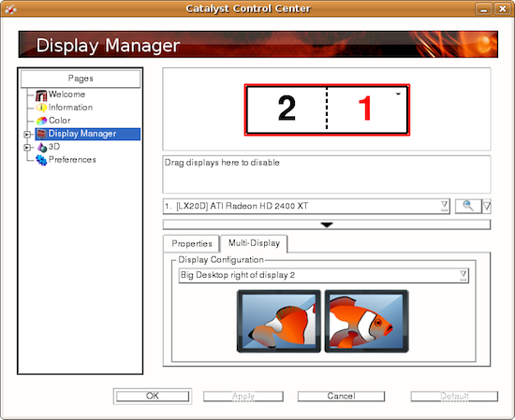The height and width of the screenshot is (420, 515).
Task: Click the magnifier detect displays icon
Action: (468, 206)
